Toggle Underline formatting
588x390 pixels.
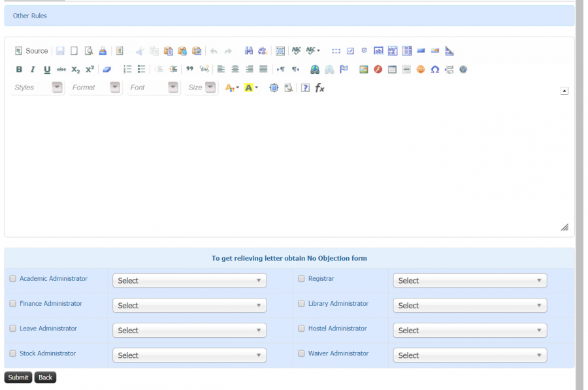click(x=47, y=69)
